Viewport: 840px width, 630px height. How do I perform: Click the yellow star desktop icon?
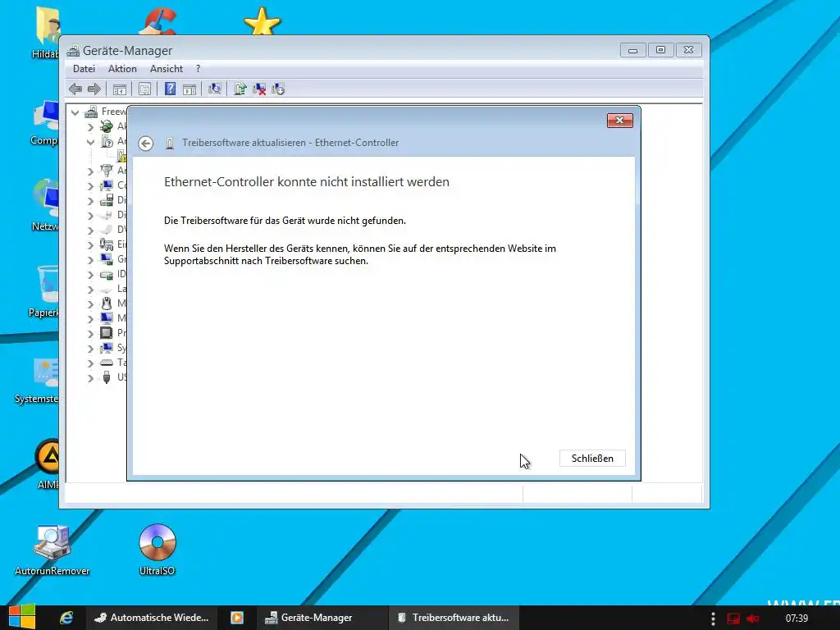click(x=262, y=21)
